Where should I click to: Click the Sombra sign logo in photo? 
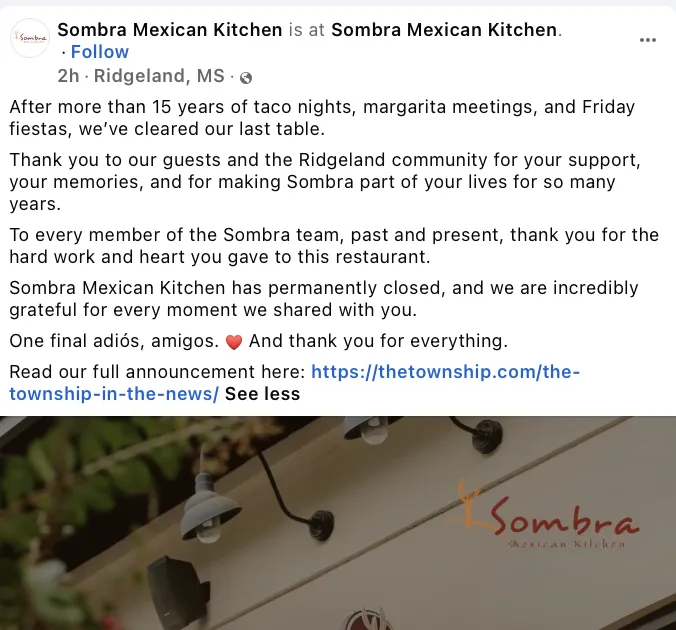pos(543,513)
